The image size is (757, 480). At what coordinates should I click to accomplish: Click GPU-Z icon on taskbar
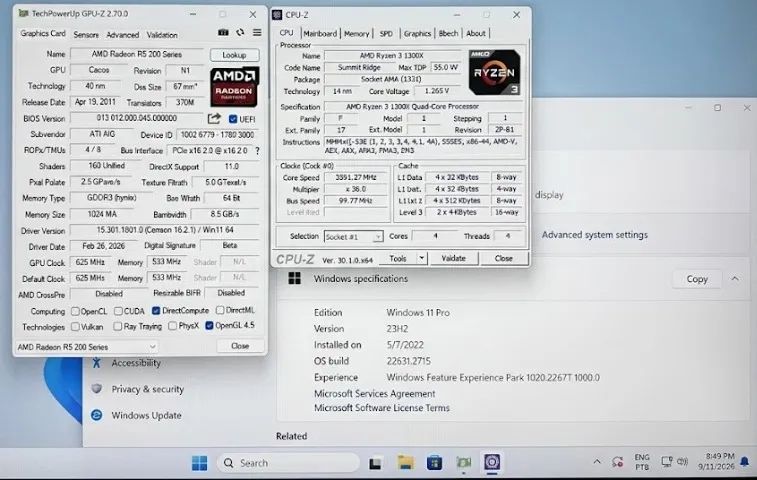click(463, 463)
